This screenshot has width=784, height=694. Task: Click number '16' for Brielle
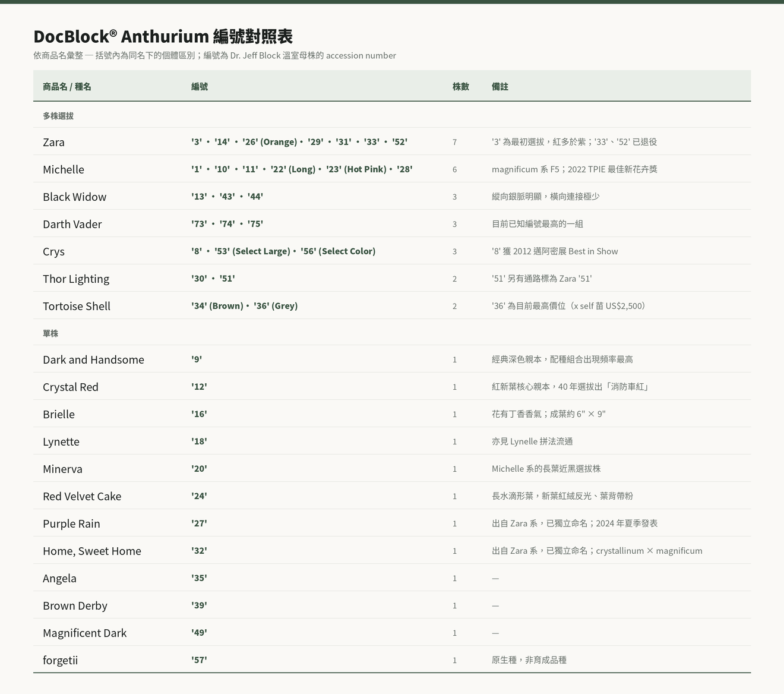199,414
